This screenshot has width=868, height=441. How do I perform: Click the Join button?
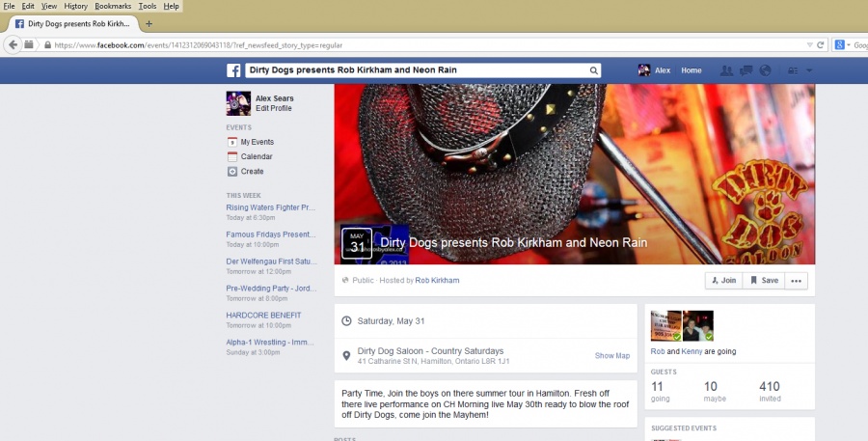[x=724, y=281]
